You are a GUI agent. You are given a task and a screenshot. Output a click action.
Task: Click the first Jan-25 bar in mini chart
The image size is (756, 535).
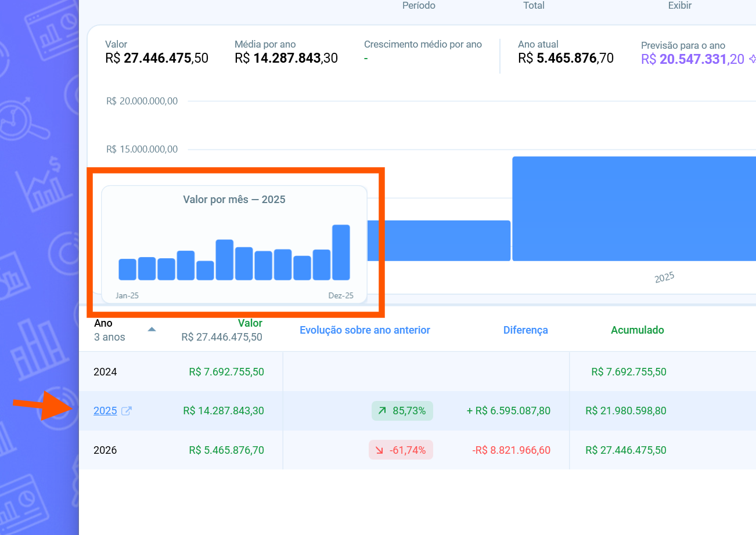click(127, 269)
